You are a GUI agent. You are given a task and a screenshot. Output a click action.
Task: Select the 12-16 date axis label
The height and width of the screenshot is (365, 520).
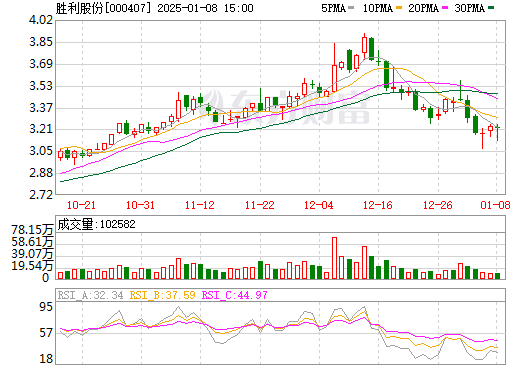[x=378, y=205]
